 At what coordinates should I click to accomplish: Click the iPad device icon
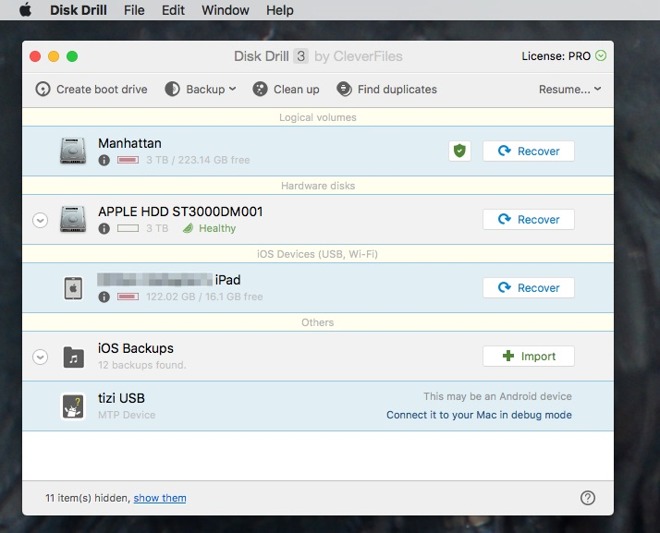tap(73, 288)
